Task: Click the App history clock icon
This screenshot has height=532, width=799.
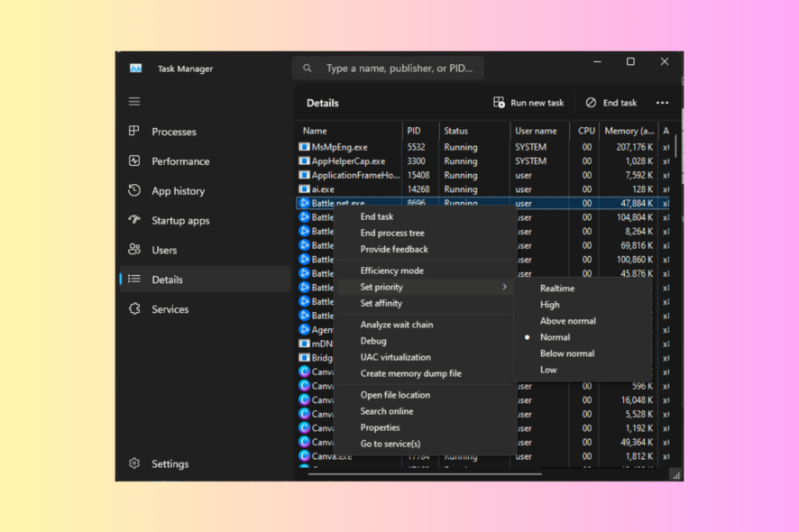Action: point(134,190)
